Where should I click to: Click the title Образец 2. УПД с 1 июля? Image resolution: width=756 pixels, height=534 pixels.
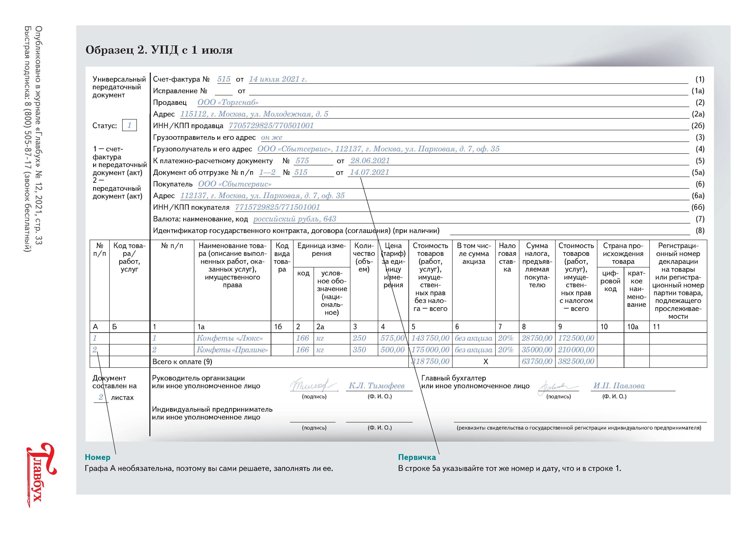click(159, 50)
